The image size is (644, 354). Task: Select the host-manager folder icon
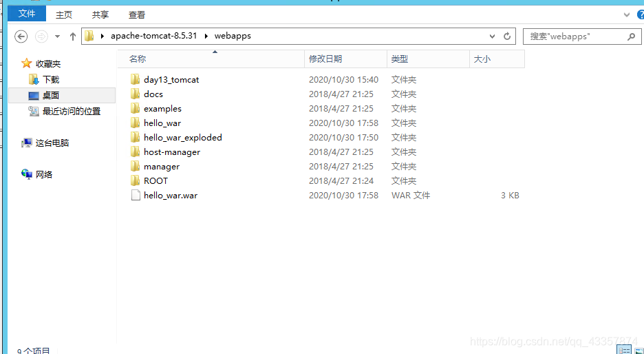135,152
